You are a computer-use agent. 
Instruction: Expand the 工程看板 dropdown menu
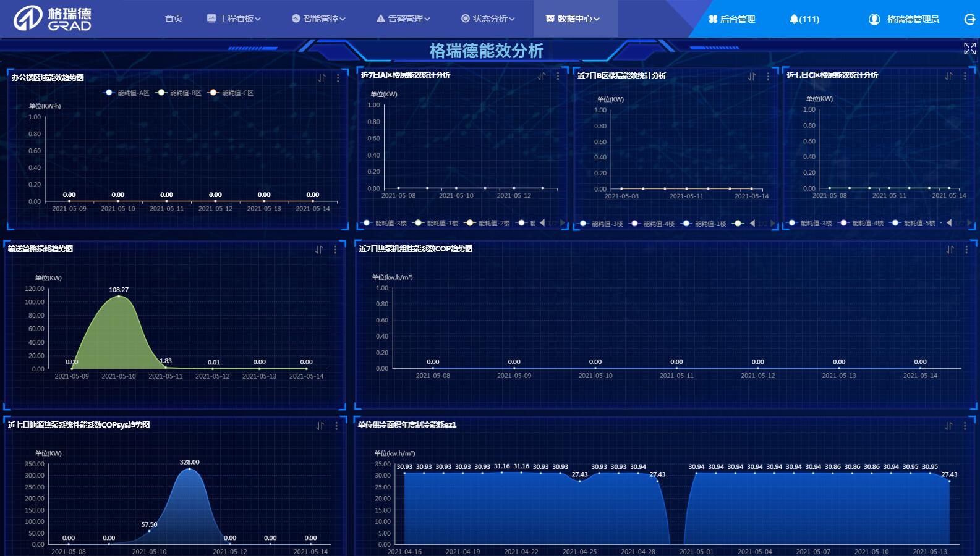coord(234,19)
